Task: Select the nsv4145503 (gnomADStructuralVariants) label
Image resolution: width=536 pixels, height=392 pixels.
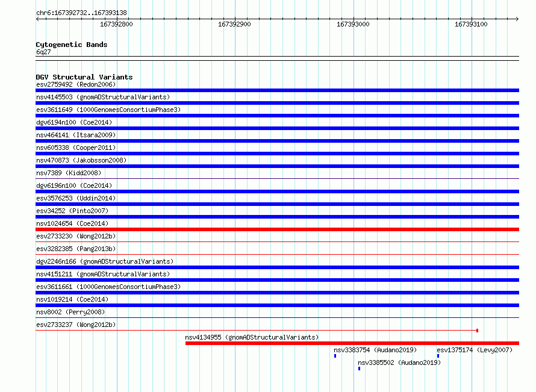Action: point(103,97)
